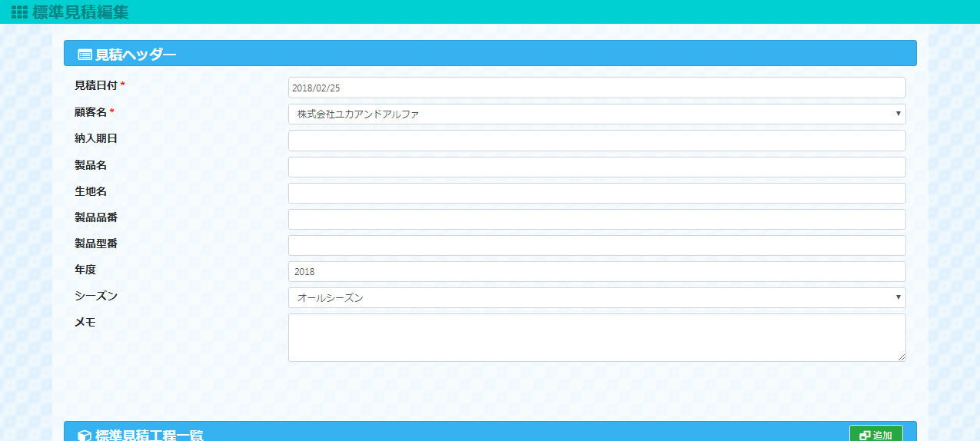Click the 生地名 input box
This screenshot has width=980, height=441.
click(x=596, y=193)
